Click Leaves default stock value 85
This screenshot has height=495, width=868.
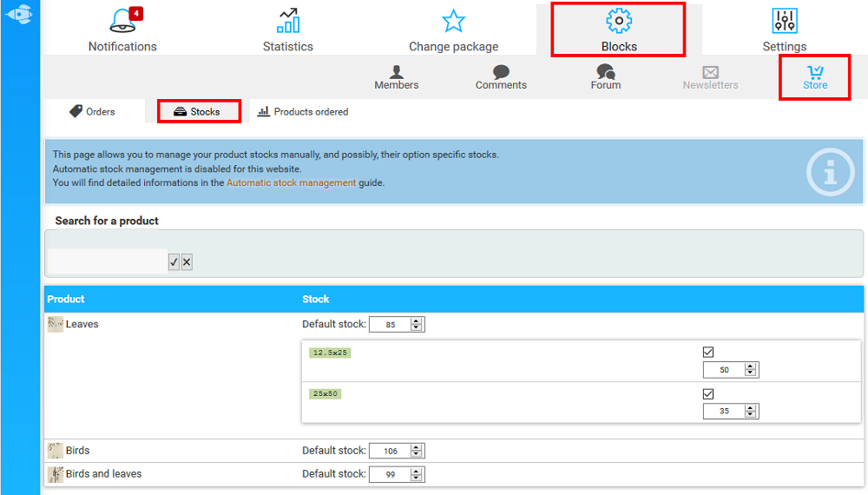tap(391, 325)
